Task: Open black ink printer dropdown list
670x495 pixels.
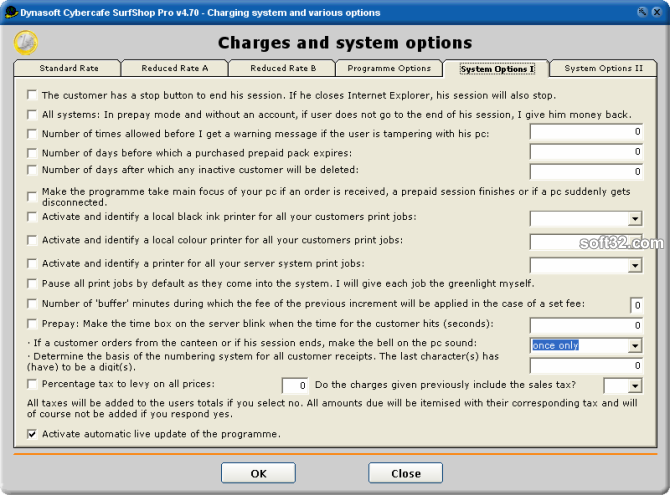Action: pyautogui.click(x=635, y=219)
